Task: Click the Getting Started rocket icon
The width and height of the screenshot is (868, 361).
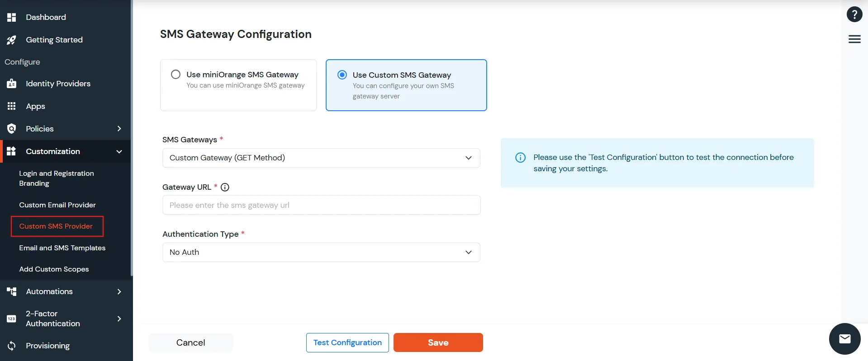Action: (12, 40)
